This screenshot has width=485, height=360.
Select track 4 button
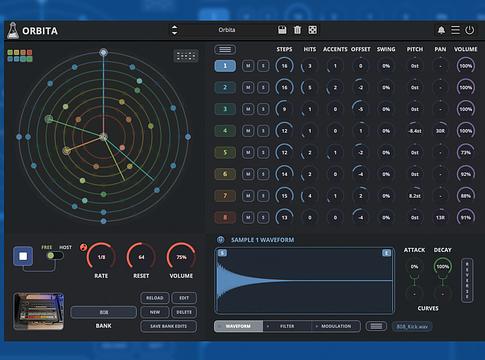pos(225,131)
